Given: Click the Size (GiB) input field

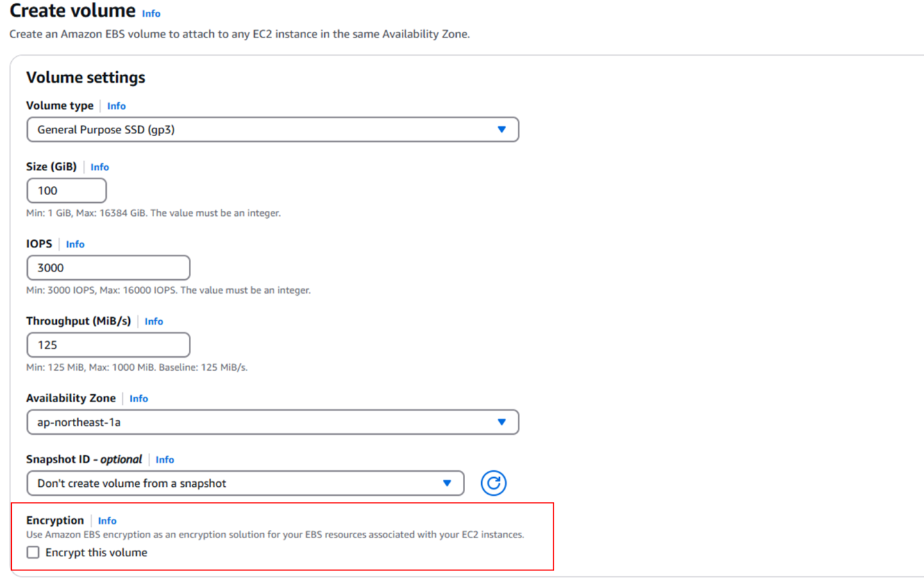Looking at the screenshot, I should point(67,191).
